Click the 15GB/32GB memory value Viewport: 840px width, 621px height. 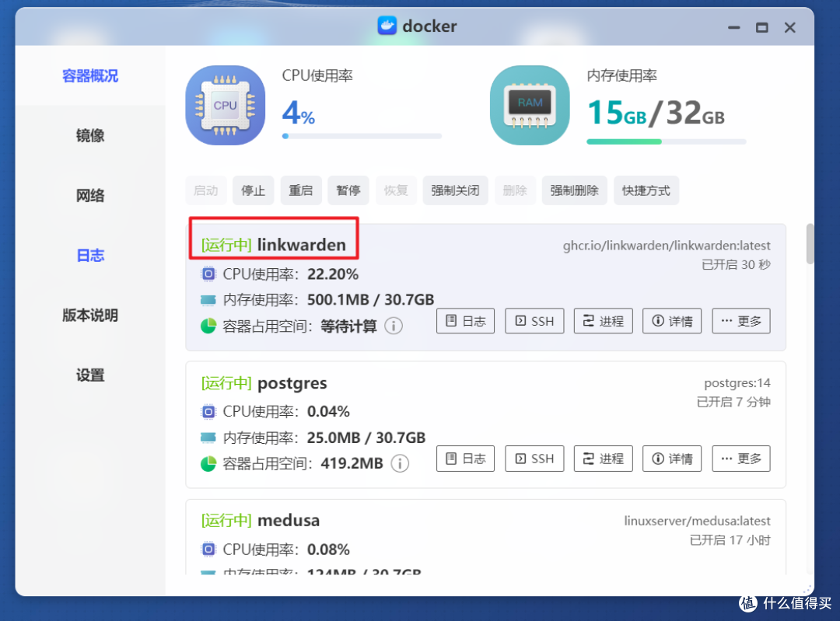pyautogui.click(x=656, y=113)
